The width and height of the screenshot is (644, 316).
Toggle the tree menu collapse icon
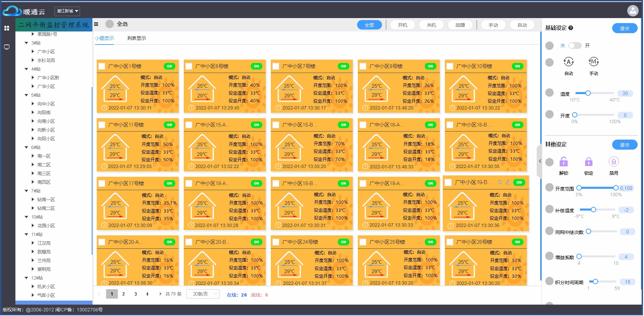(x=96, y=24)
